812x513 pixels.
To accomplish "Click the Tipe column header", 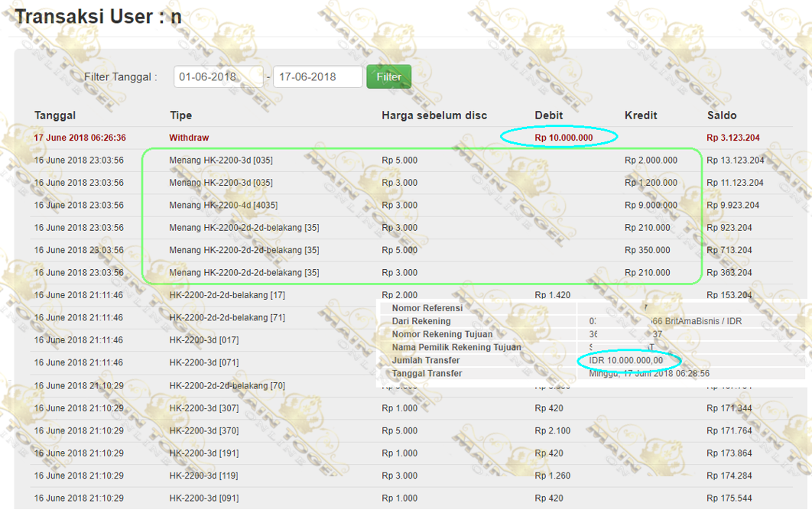I will click(x=180, y=115).
